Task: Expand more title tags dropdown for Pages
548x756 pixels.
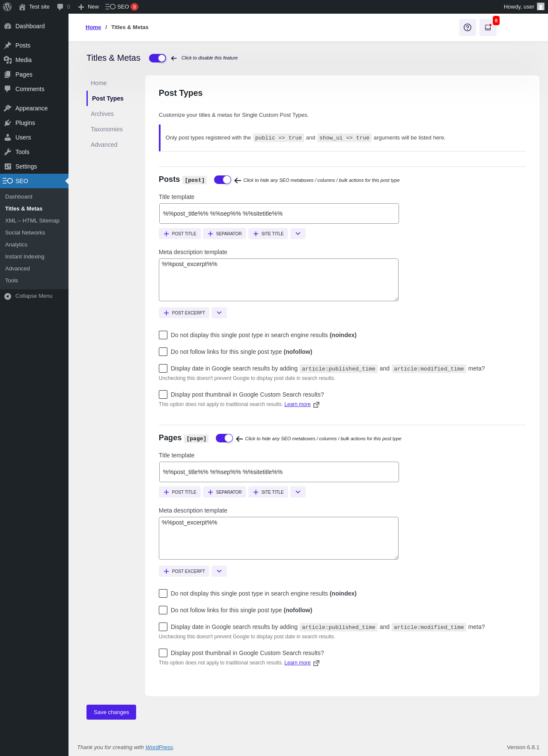Action: pyautogui.click(x=298, y=492)
